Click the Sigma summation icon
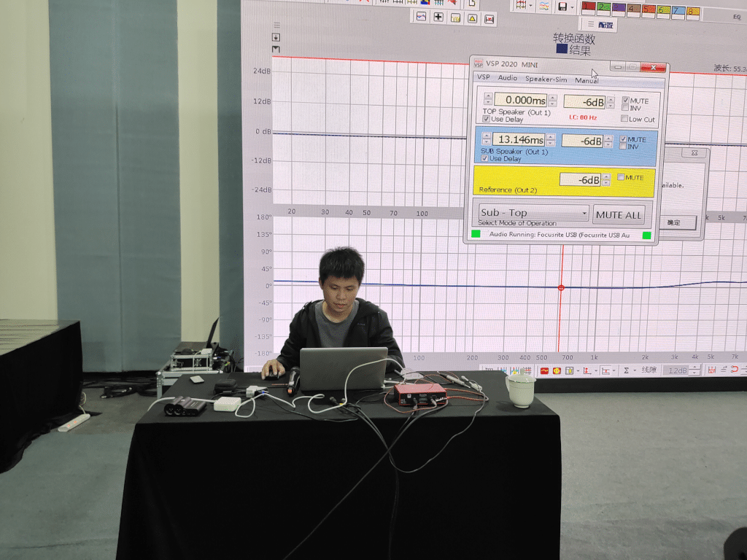 [x=625, y=370]
